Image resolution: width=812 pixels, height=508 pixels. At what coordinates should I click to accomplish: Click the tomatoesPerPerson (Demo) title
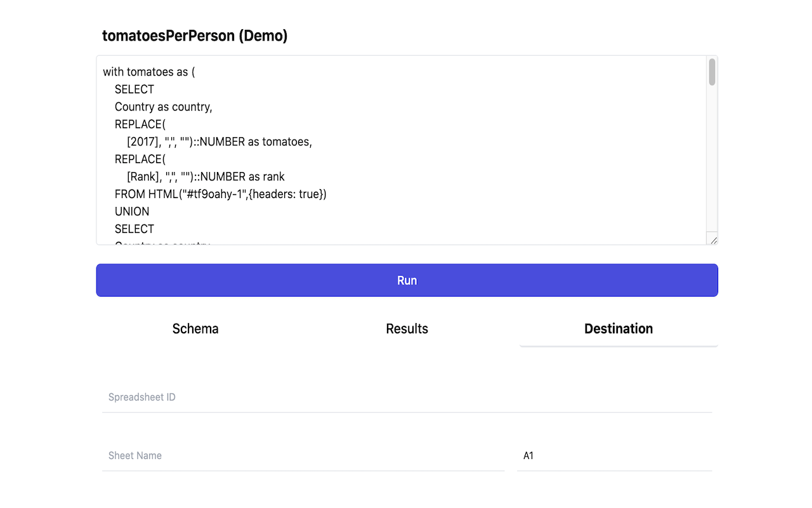pos(195,36)
